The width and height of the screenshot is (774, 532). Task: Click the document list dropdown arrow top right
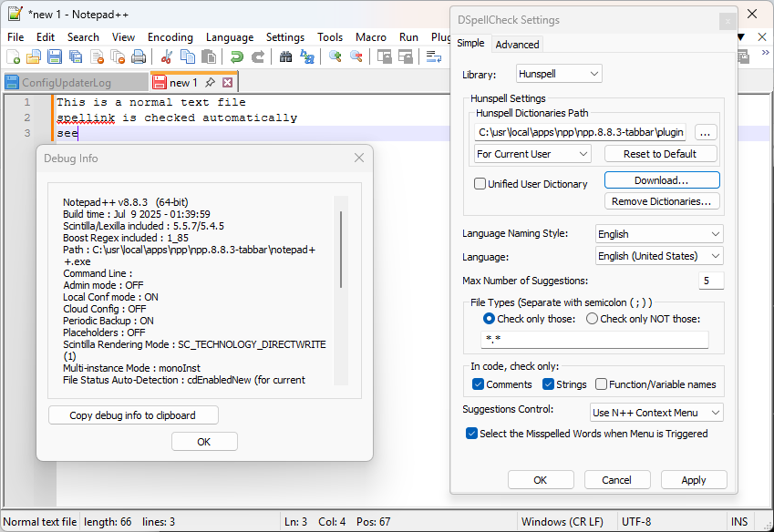tap(741, 37)
